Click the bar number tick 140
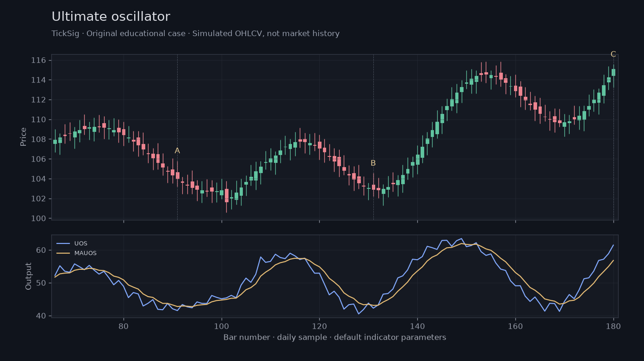 coord(417,325)
